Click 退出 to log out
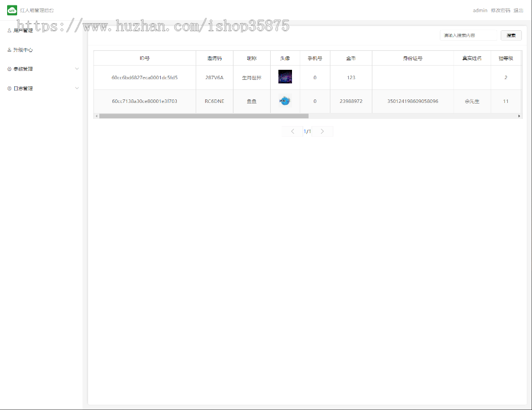Image resolution: width=532 pixels, height=410 pixels. coord(518,11)
